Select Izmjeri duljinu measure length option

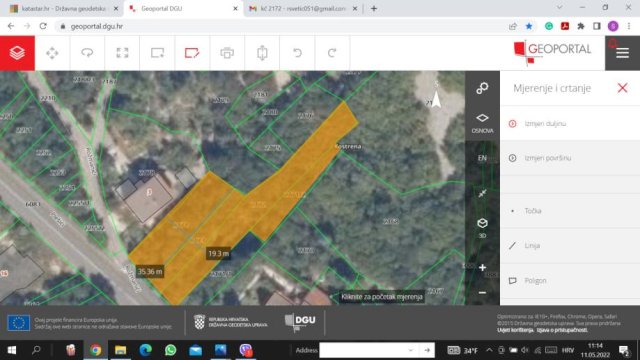point(570,123)
